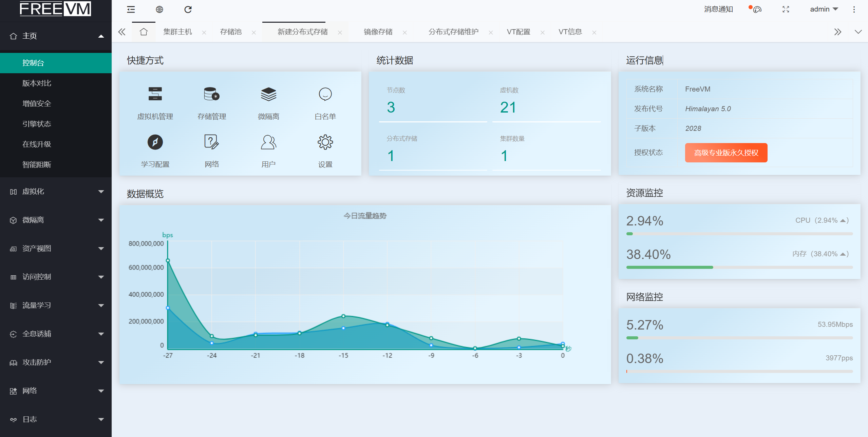Switch to the 镜像存储 tab
Screen dimensions: 868x437
coord(378,32)
